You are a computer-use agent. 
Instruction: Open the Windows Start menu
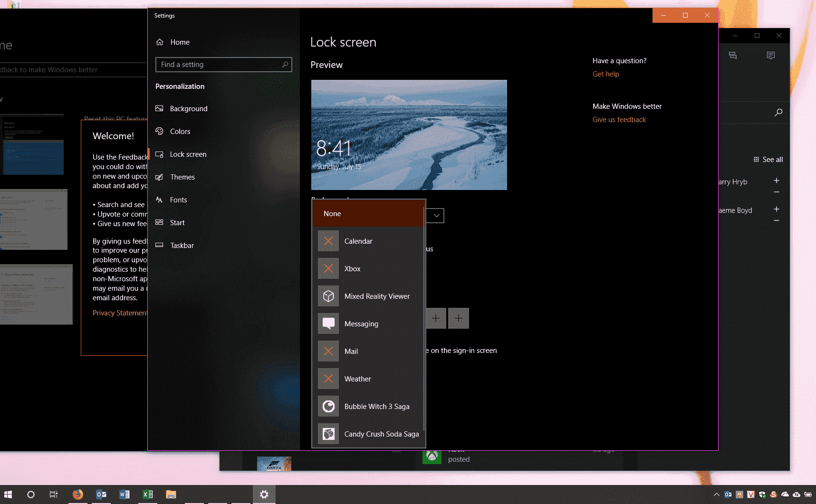coord(8,494)
